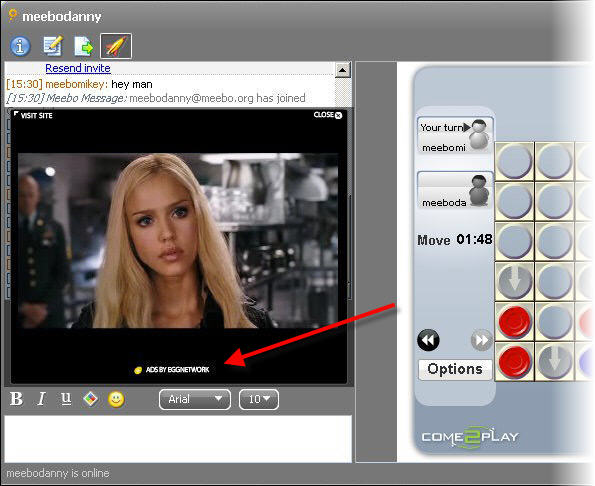Toggle italic text formatting
Screen dimensions: 595x486
click(41, 399)
